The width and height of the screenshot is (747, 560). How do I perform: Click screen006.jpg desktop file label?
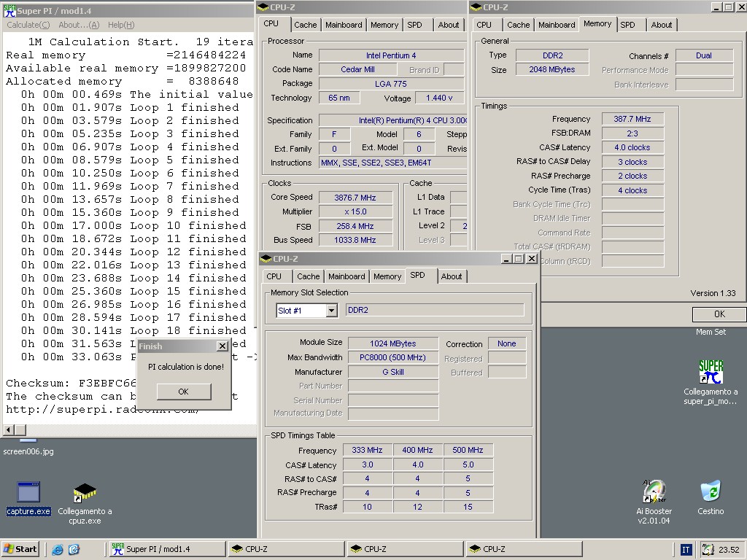[28, 451]
